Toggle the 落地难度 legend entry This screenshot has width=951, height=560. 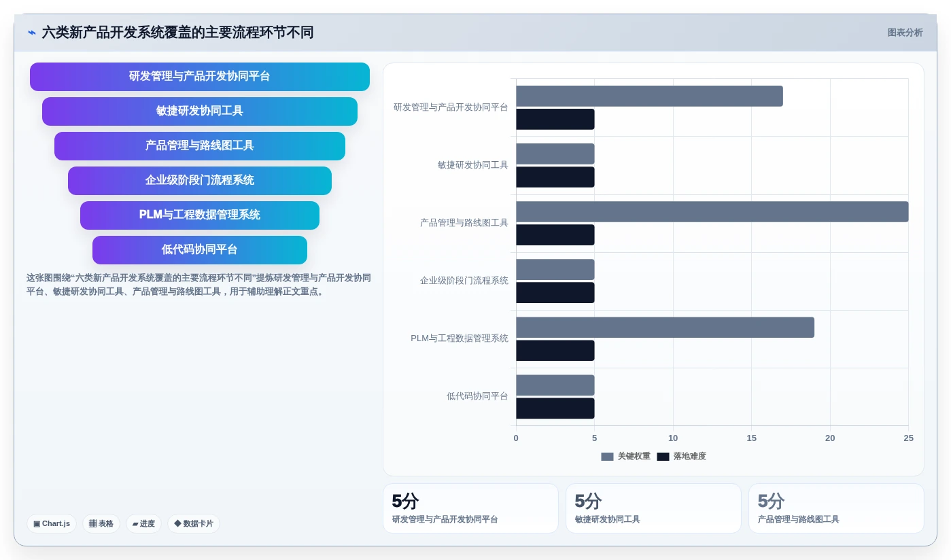tap(681, 457)
